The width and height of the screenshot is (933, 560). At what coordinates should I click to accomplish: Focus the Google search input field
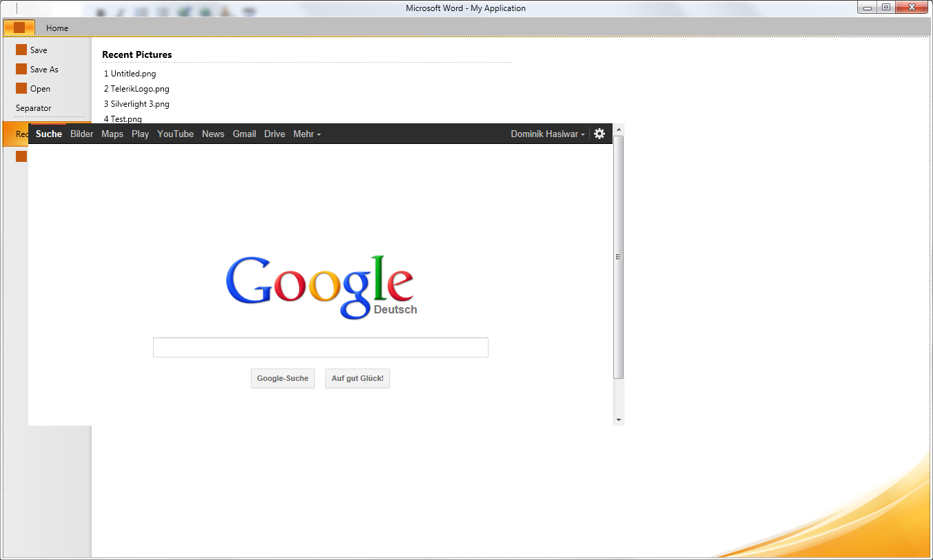[x=320, y=347]
